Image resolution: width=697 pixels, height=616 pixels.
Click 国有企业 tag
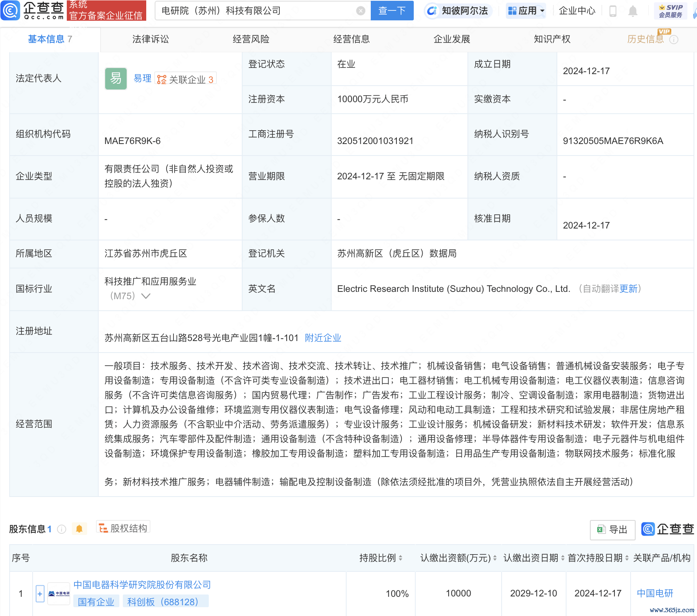[96, 602]
